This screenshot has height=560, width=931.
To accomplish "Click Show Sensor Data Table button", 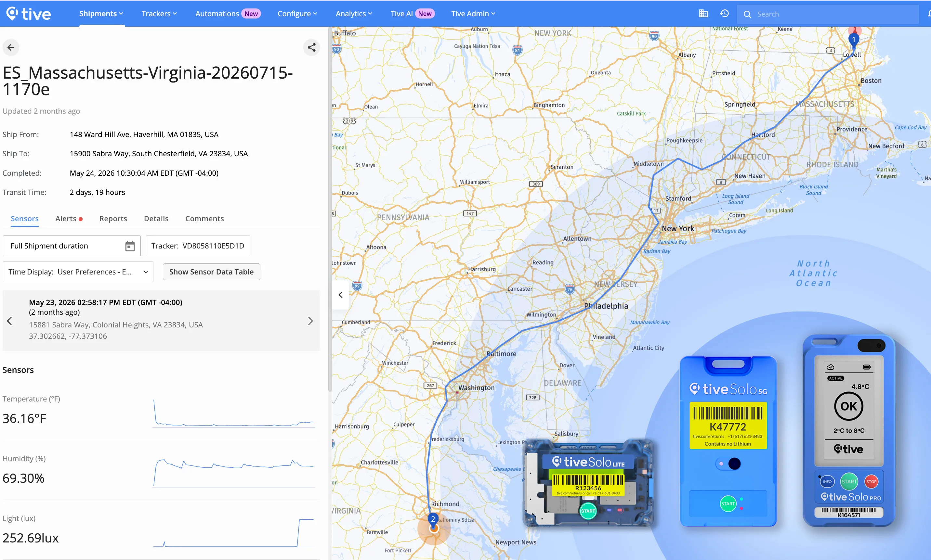I will (x=211, y=272).
